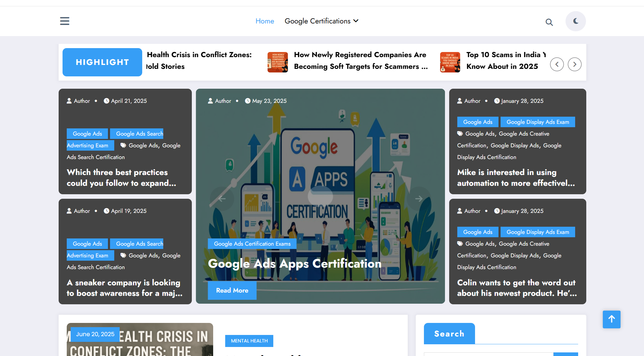Click Author on the April 21 card
This screenshot has width=644, height=356.
[78, 101]
